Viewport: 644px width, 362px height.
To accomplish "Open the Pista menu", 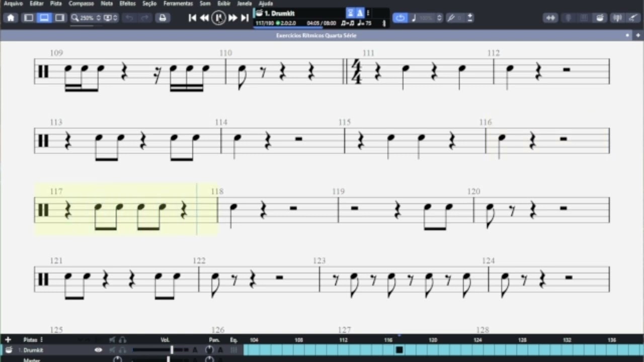I will (x=56, y=4).
